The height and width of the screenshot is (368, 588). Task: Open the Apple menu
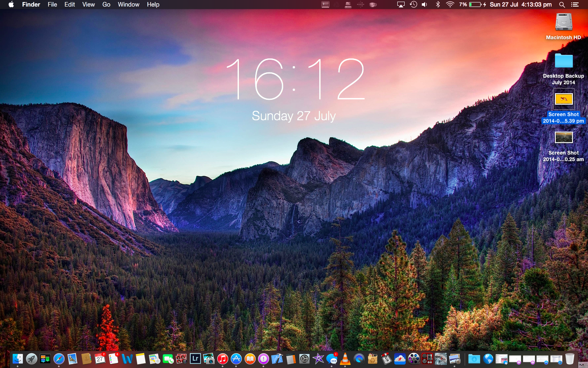pos(11,4)
